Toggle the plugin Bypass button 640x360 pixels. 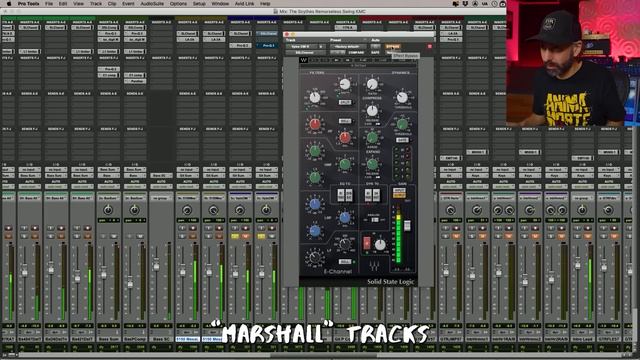pos(393,47)
